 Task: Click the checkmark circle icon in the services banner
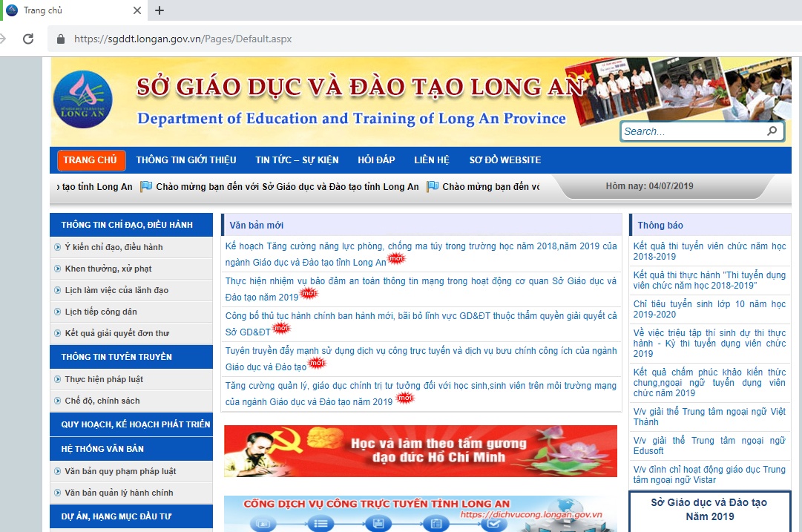click(x=495, y=523)
